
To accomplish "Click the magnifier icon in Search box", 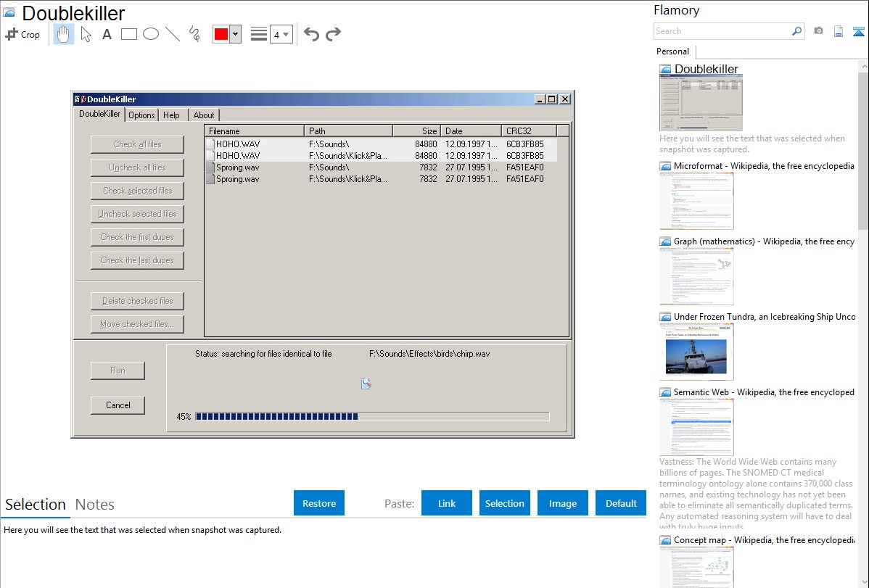I will [x=797, y=31].
